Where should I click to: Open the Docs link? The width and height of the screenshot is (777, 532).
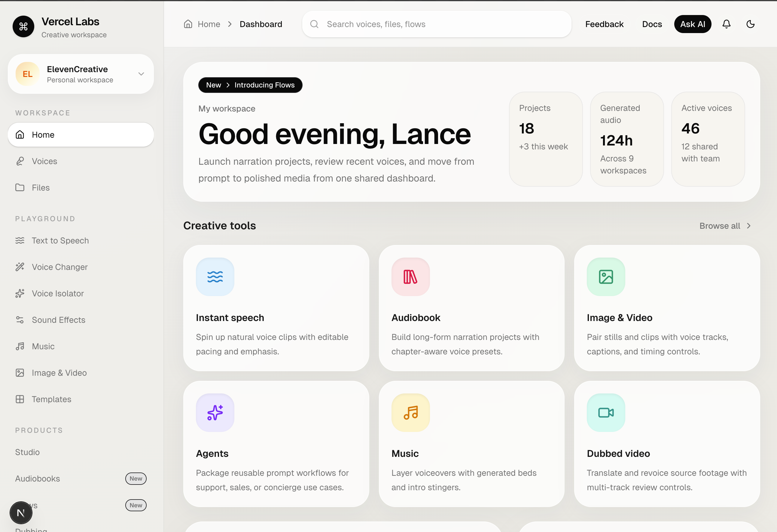pyautogui.click(x=652, y=24)
